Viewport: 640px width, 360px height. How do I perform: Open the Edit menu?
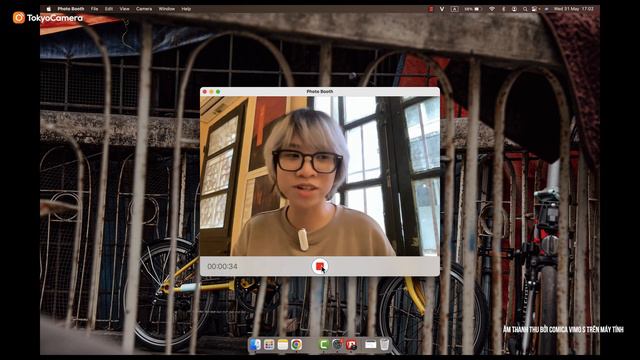coord(109,9)
